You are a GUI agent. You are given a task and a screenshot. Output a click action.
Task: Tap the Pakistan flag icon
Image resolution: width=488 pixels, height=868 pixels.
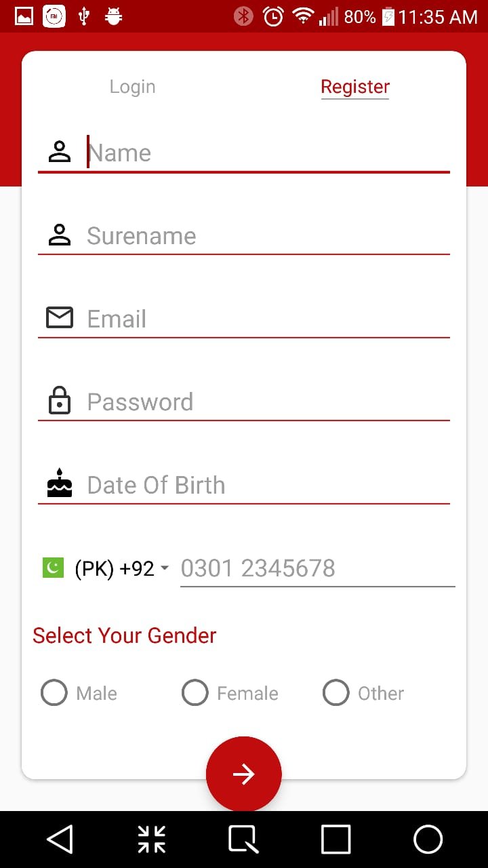pyautogui.click(x=53, y=568)
